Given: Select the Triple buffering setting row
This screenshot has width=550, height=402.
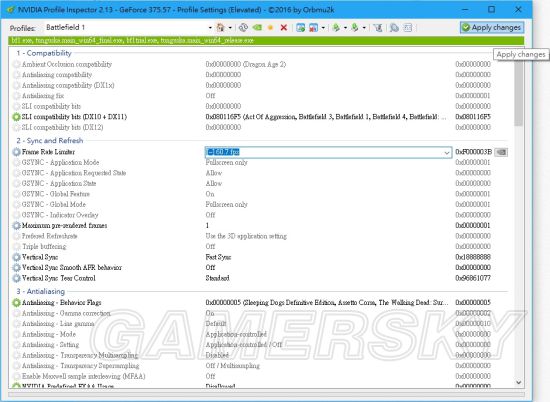Looking at the screenshot, I should 260,247.
